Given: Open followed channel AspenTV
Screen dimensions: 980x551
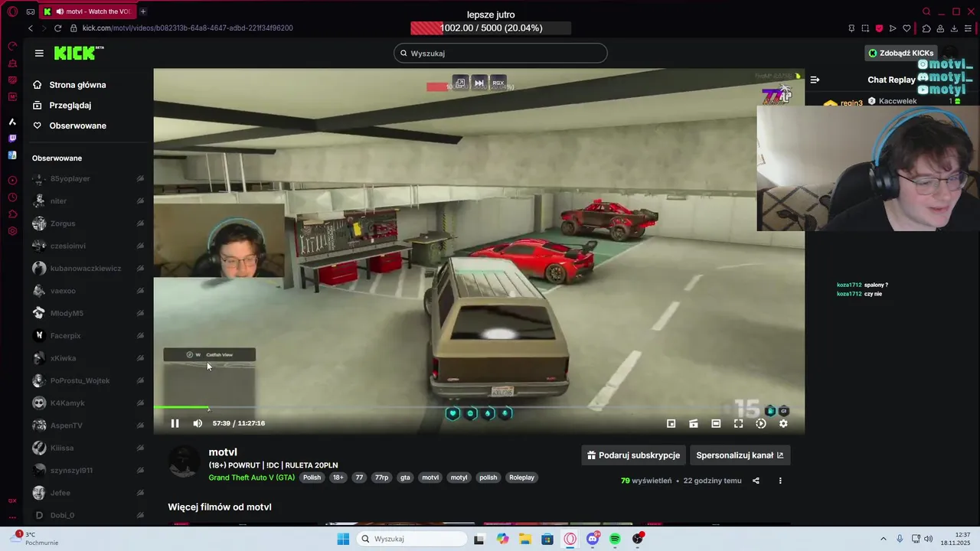Looking at the screenshot, I should (x=88, y=425).
